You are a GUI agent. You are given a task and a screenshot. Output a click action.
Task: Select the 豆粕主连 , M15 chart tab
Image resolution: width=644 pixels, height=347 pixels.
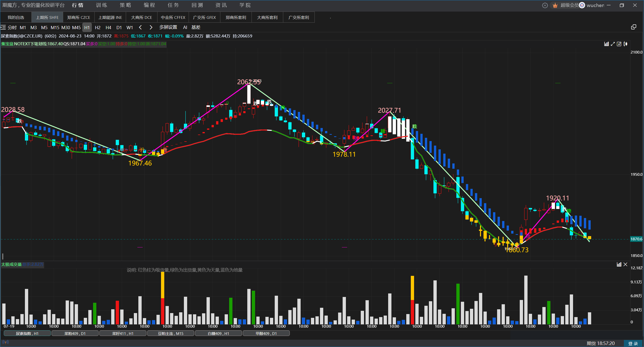click(x=171, y=333)
